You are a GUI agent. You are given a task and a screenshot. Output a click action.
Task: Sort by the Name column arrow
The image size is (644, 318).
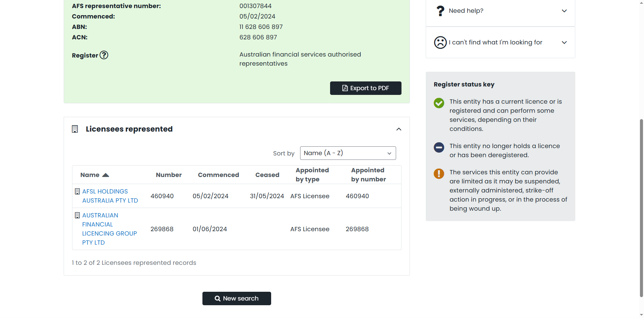coord(105,175)
